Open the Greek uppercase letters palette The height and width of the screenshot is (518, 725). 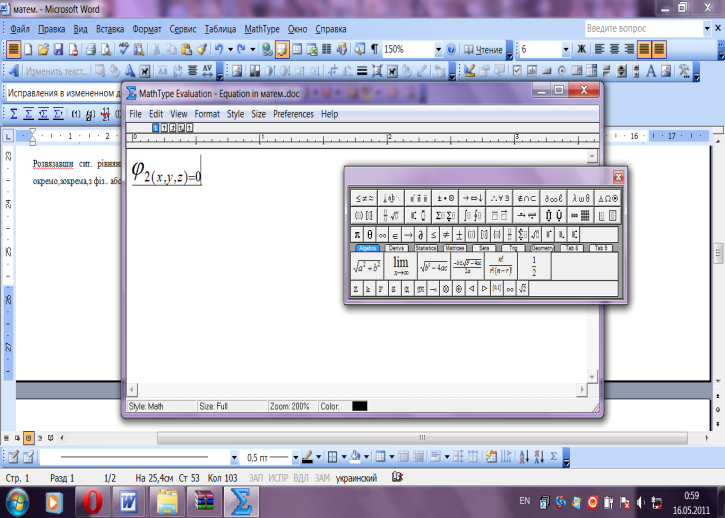click(x=608, y=198)
